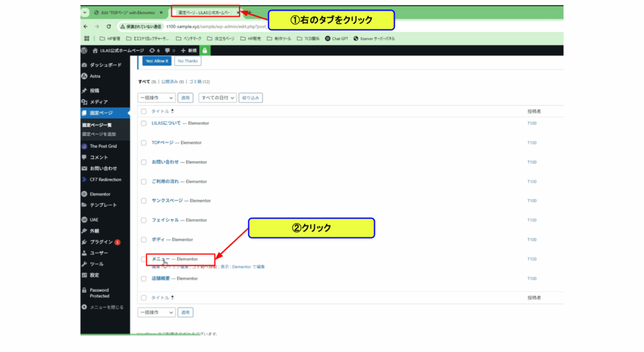Open the すべての日付 date filter dropdown
Image resolution: width=644 pixels, height=352 pixels.
[x=218, y=98]
